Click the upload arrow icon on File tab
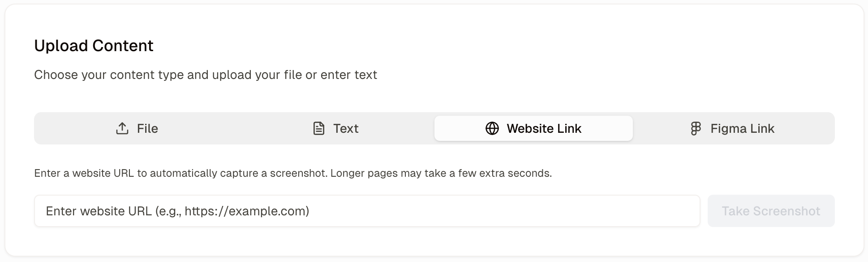The height and width of the screenshot is (262, 868). [121, 128]
